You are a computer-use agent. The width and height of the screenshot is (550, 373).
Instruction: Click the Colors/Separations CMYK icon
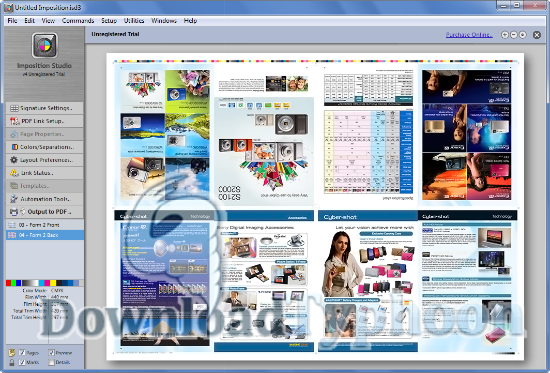(x=15, y=147)
